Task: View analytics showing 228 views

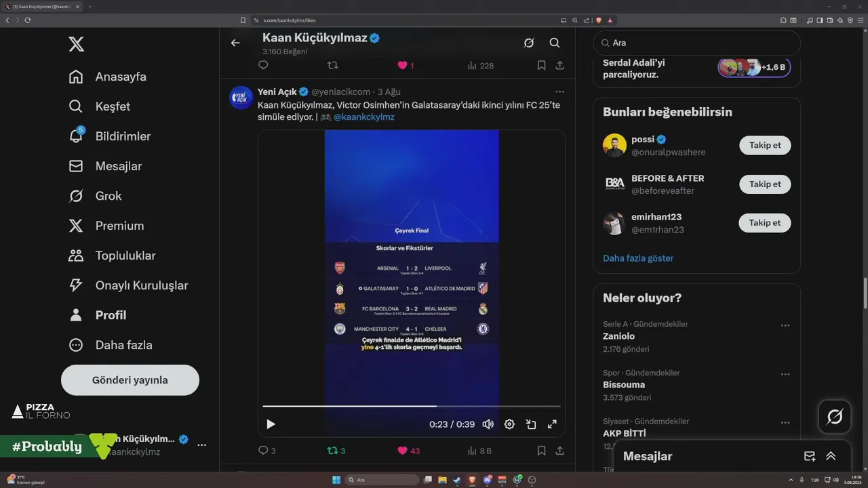Action: coord(480,66)
